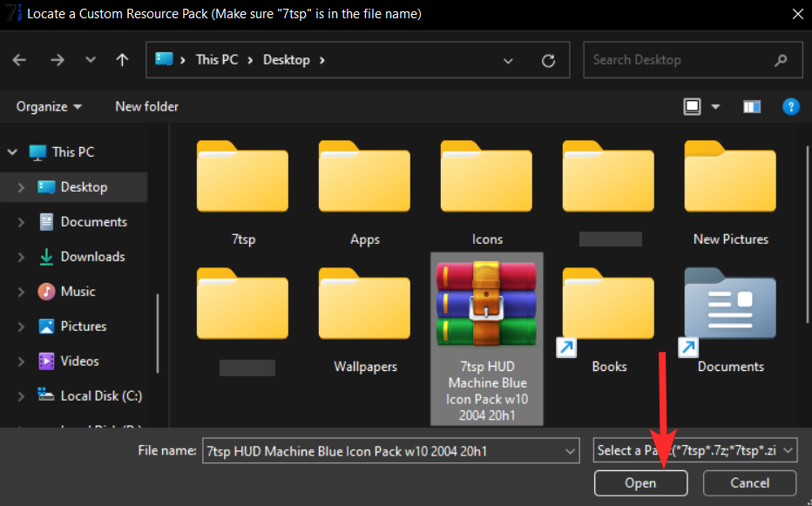Click the Up one level arrow

122,60
